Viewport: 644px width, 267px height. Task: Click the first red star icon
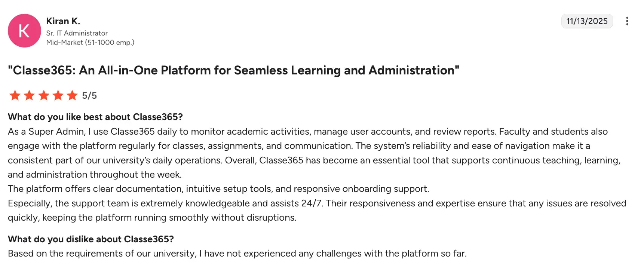click(15, 95)
